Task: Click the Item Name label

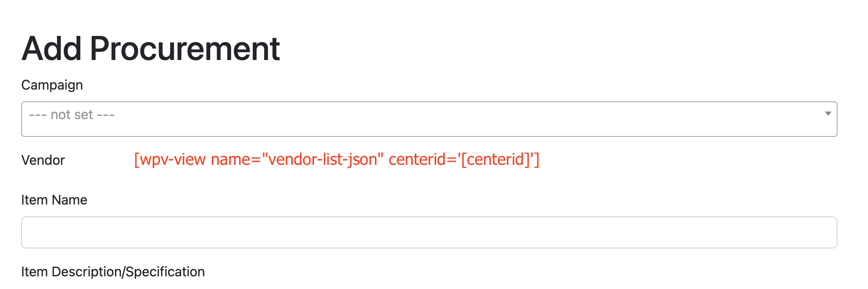Action: [54, 200]
